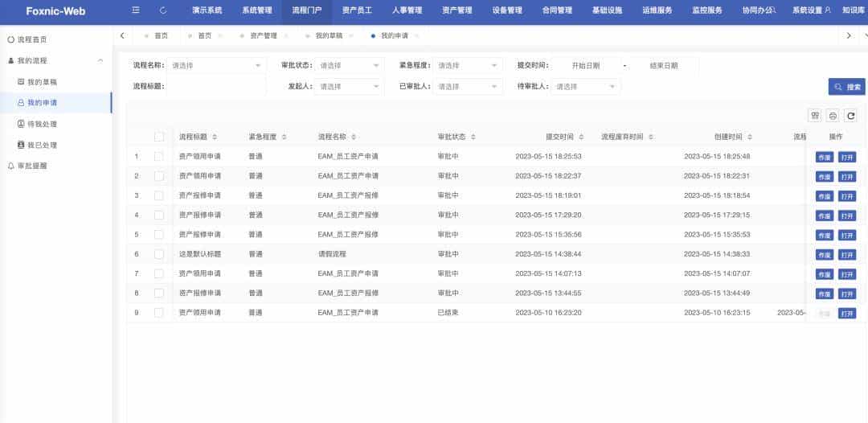Open the 人事管理 top menu

coord(407,10)
